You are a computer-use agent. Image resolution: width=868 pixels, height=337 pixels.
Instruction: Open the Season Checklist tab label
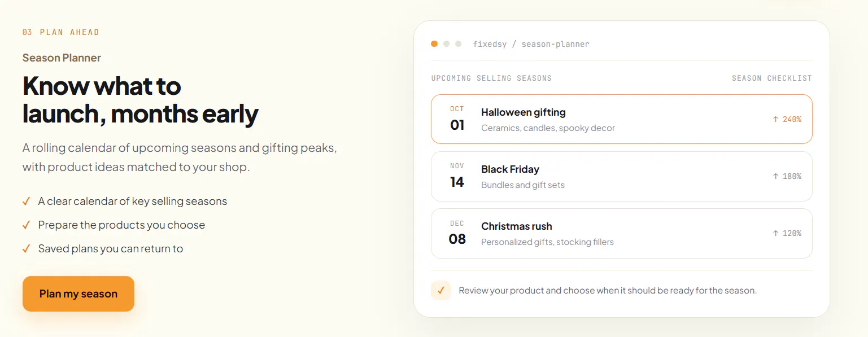(772, 78)
